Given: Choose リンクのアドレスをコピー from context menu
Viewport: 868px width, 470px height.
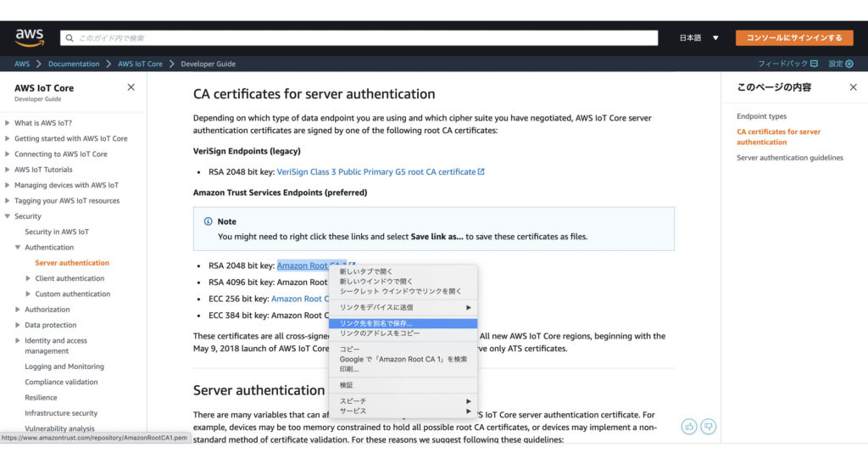Looking at the screenshot, I should pos(380,333).
